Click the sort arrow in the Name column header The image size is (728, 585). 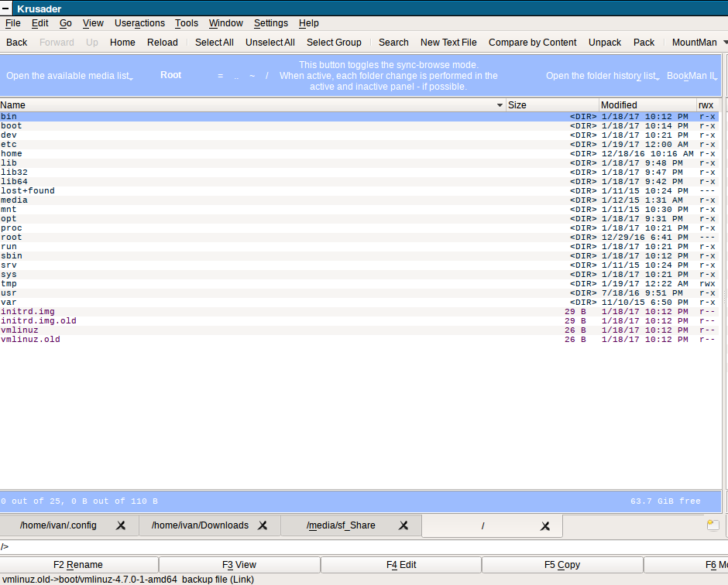[x=500, y=105]
